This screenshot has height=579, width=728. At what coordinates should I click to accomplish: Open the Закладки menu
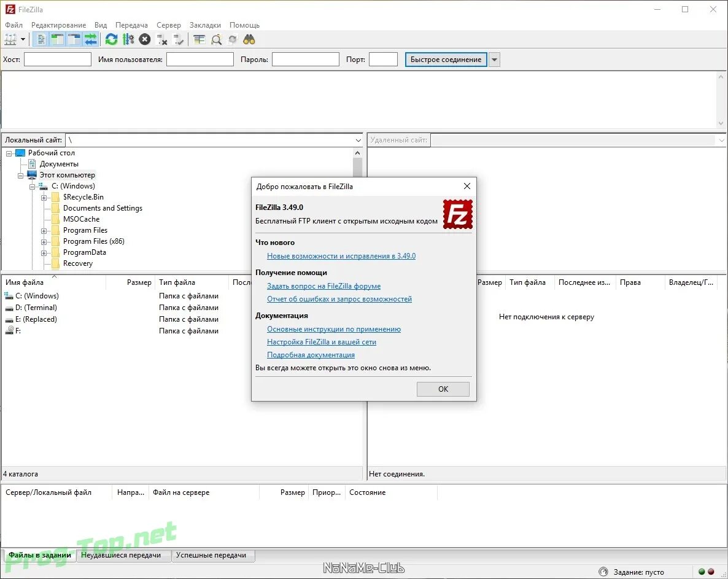pyautogui.click(x=205, y=25)
